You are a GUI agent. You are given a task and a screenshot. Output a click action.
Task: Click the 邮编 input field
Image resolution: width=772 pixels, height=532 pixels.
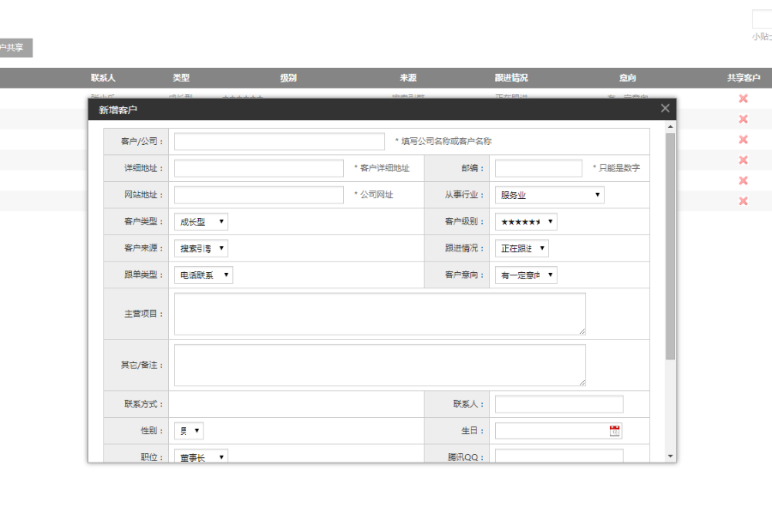[538, 168]
